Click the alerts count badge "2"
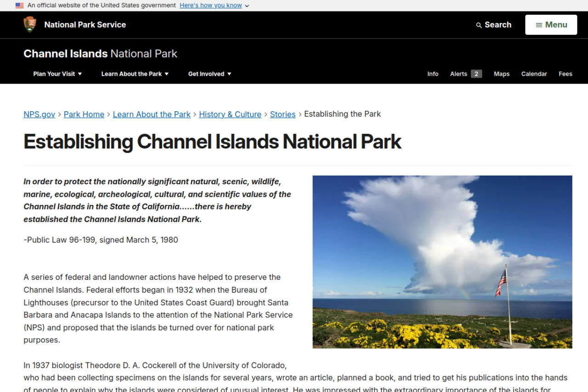The width and height of the screenshot is (588, 392). pos(476,74)
